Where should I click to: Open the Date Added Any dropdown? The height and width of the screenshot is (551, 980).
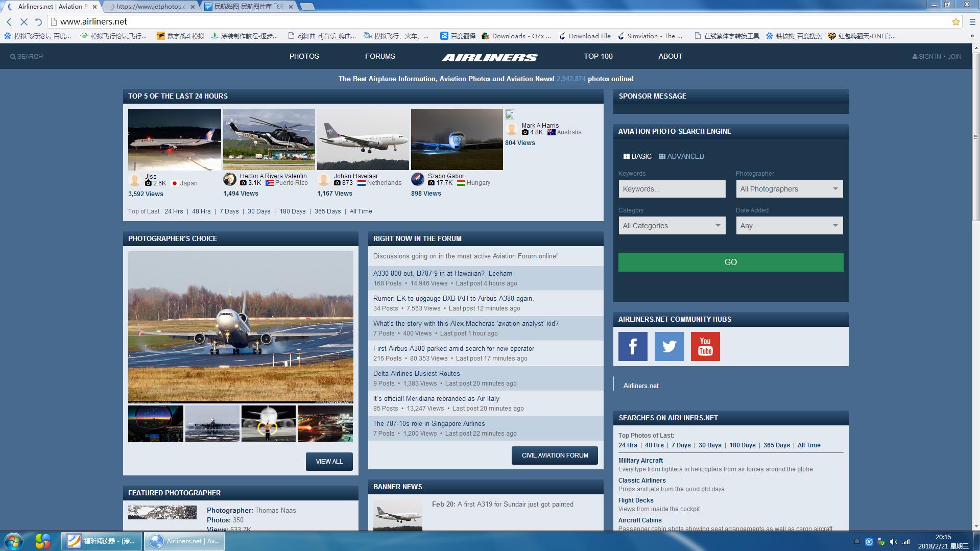pyautogui.click(x=789, y=226)
